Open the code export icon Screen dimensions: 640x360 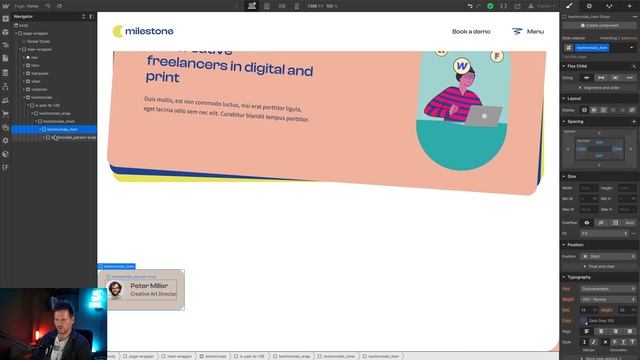(x=504, y=6)
